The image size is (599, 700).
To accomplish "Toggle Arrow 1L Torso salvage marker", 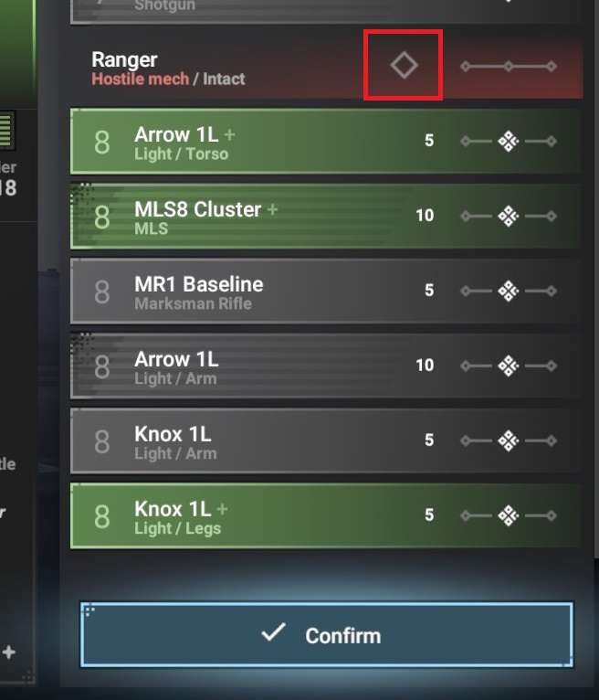I will click(508, 142).
